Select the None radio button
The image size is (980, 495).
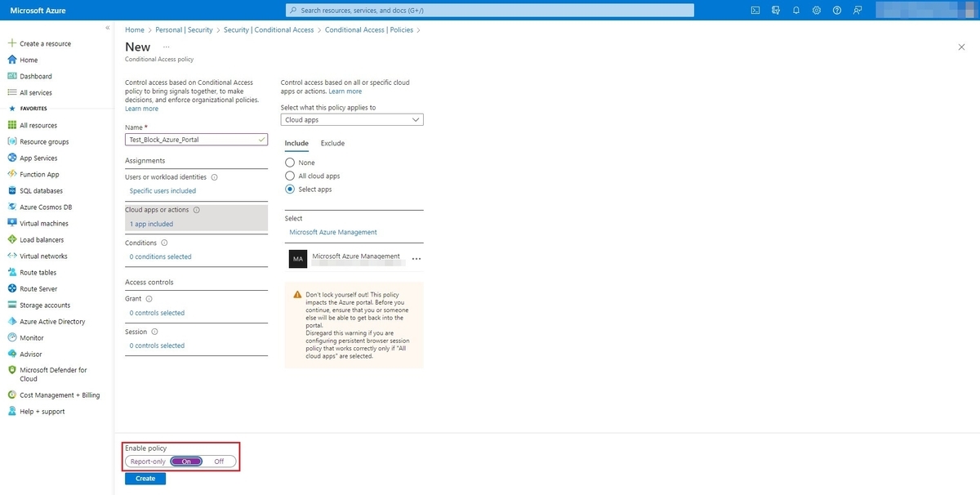(289, 163)
